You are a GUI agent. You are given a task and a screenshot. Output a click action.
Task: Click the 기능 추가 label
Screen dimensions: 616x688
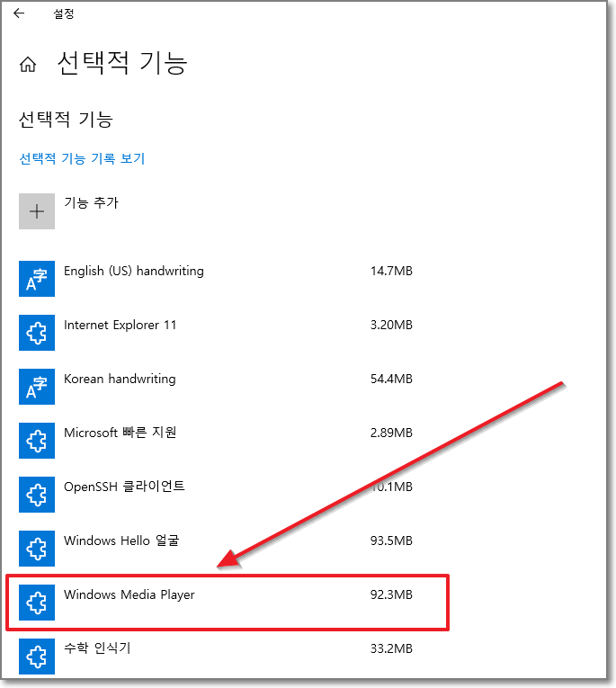[x=91, y=202]
